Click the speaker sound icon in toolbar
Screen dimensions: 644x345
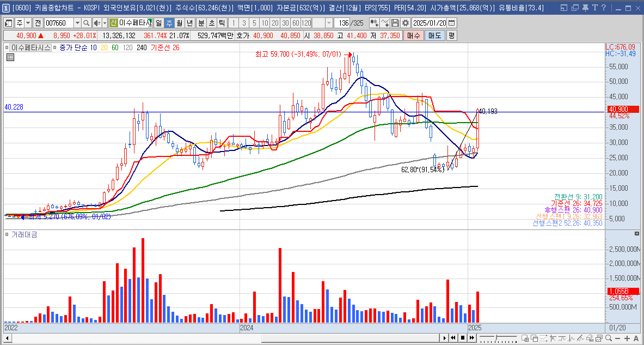click(97, 23)
